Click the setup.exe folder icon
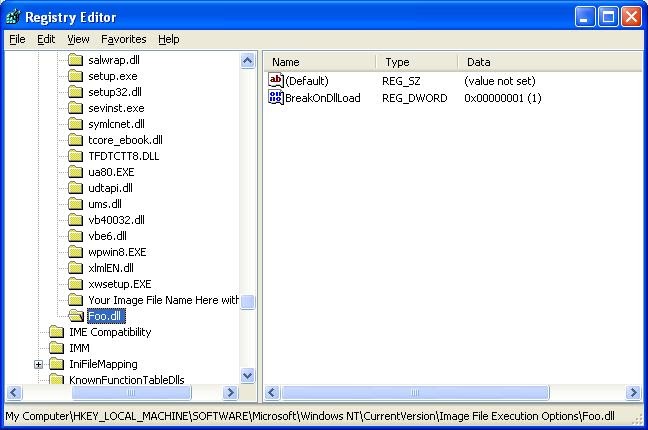This screenshot has height=430, width=648. point(75,76)
